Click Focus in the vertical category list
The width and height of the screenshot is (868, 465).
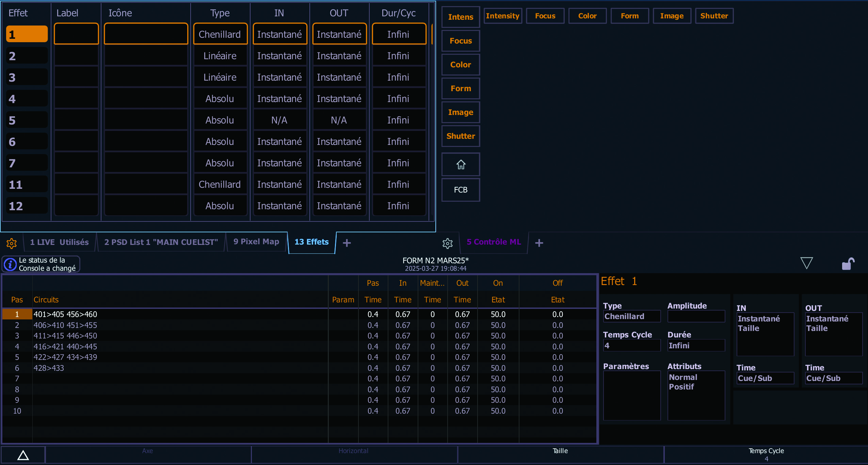(461, 41)
